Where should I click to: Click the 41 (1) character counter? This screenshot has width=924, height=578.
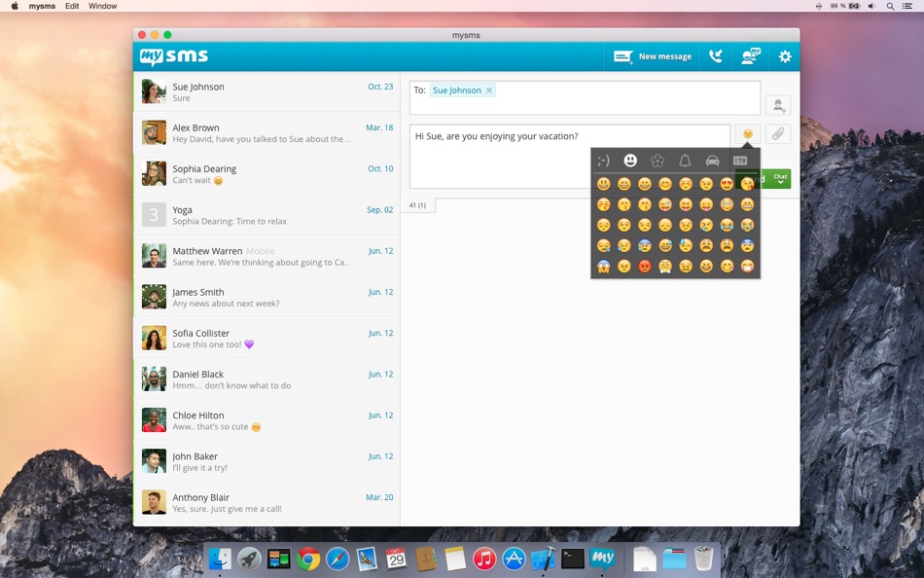click(x=418, y=205)
